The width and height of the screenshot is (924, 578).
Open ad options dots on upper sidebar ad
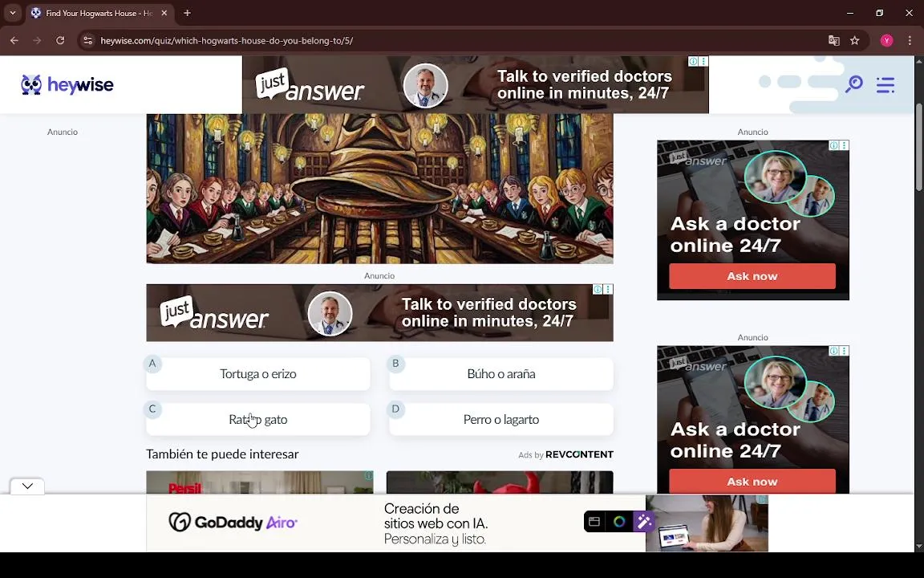845,145
